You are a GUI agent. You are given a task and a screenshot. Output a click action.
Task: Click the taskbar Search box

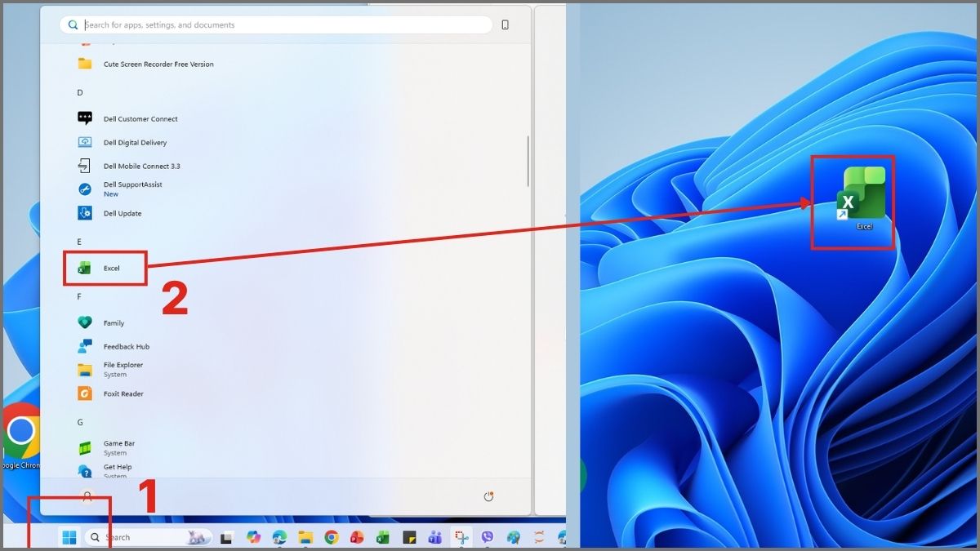148,537
